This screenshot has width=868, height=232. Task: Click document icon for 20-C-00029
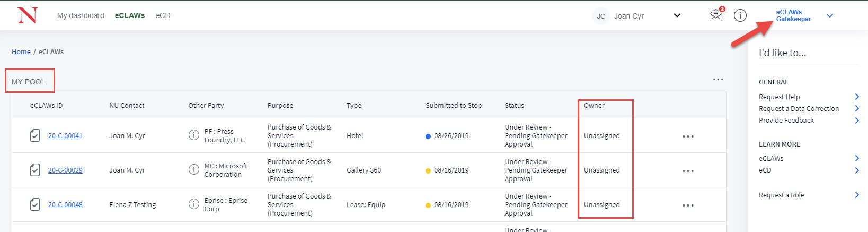(x=35, y=170)
